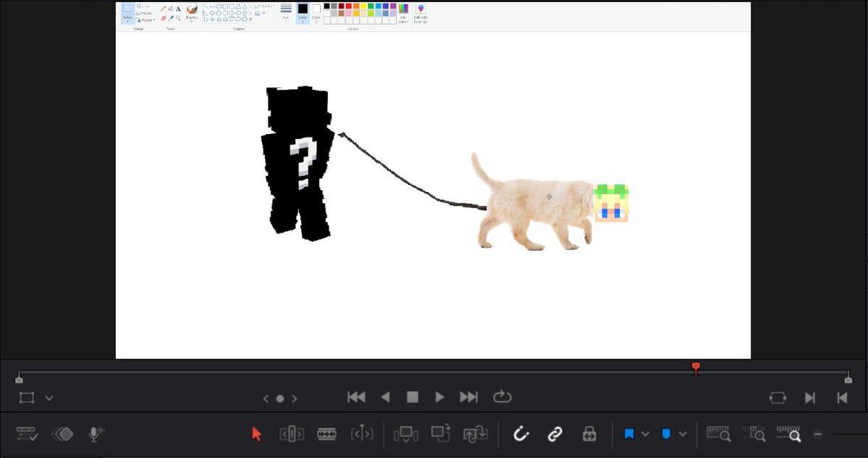Enable Custom Zoom icon
The width and height of the screenshot is (868, 458).
pos(788,433)
